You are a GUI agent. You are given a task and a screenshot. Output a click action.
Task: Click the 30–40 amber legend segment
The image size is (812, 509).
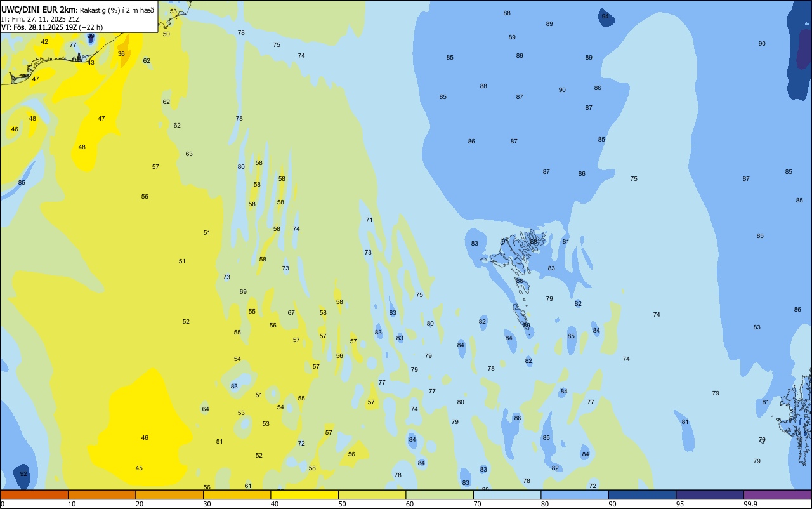pyautogui.click(x=237, y=494)
